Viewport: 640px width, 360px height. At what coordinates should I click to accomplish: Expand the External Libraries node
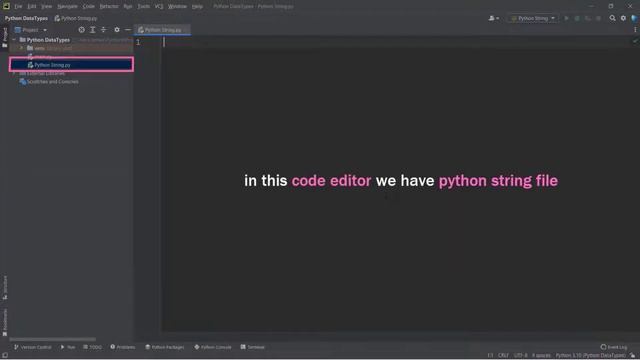(14, 73)
